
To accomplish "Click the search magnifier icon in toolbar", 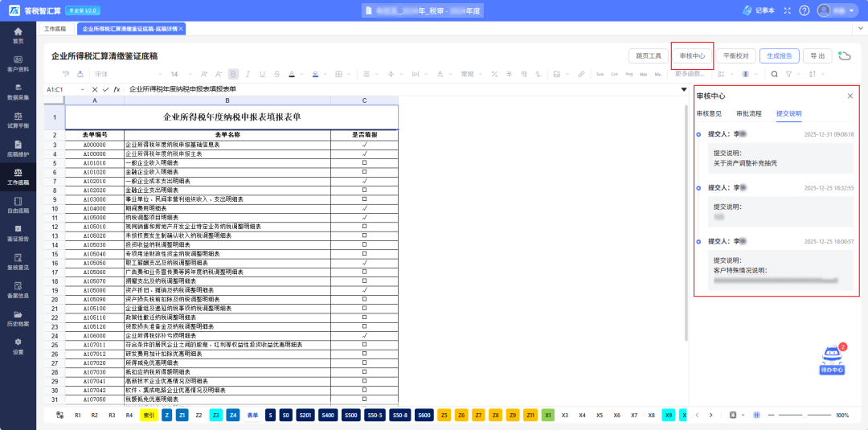I will 775,74.
